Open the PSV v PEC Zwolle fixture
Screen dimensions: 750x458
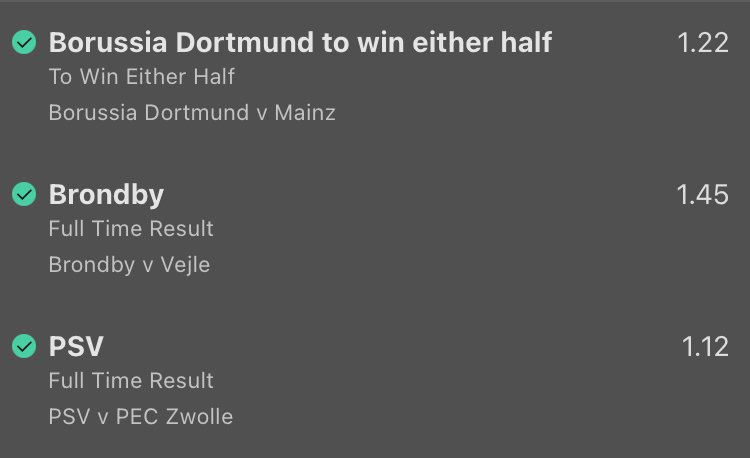click(x=141, y=416)
